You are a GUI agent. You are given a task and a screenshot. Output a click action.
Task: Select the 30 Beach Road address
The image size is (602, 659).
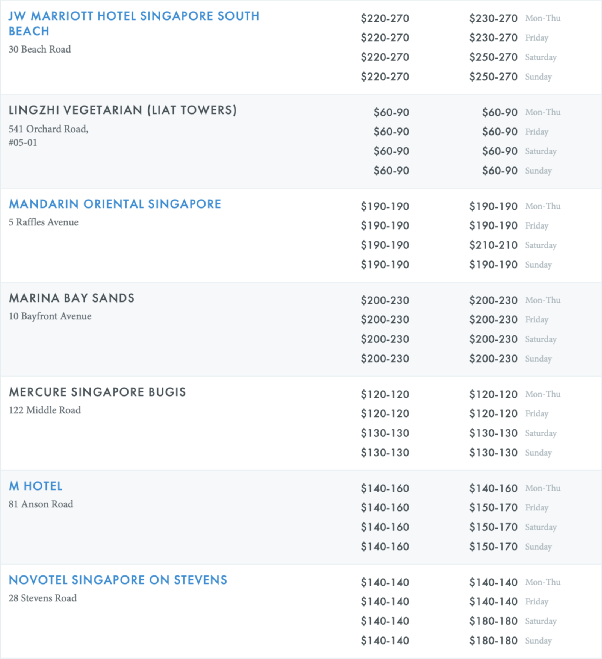(x=40, y=50)
